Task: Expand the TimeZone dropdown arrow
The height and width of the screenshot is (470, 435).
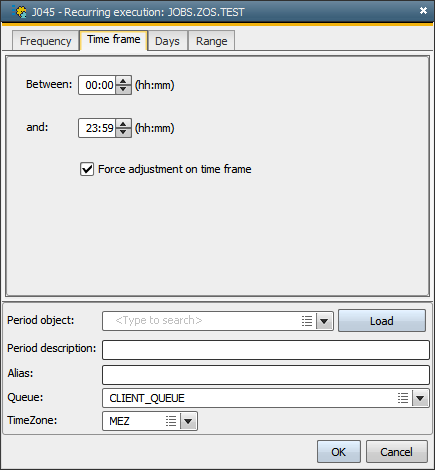Action: coord(188,421)
